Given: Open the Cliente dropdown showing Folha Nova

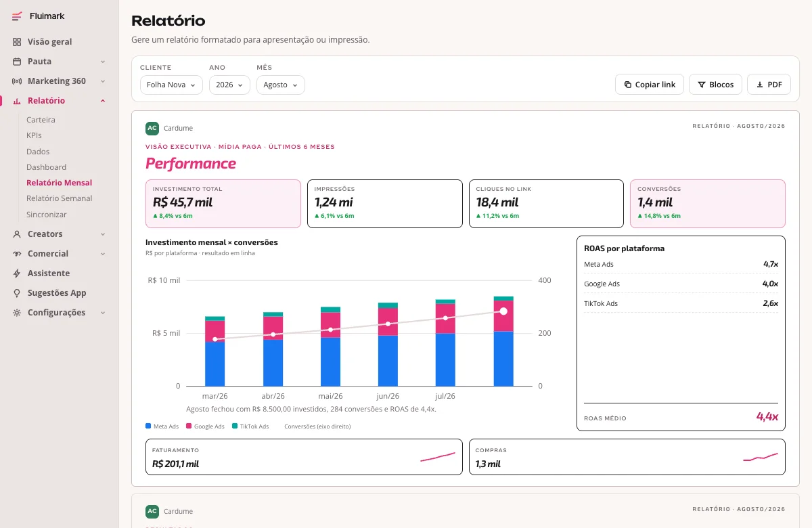Looking at the screenshot, I should click(x=171, y=85).
